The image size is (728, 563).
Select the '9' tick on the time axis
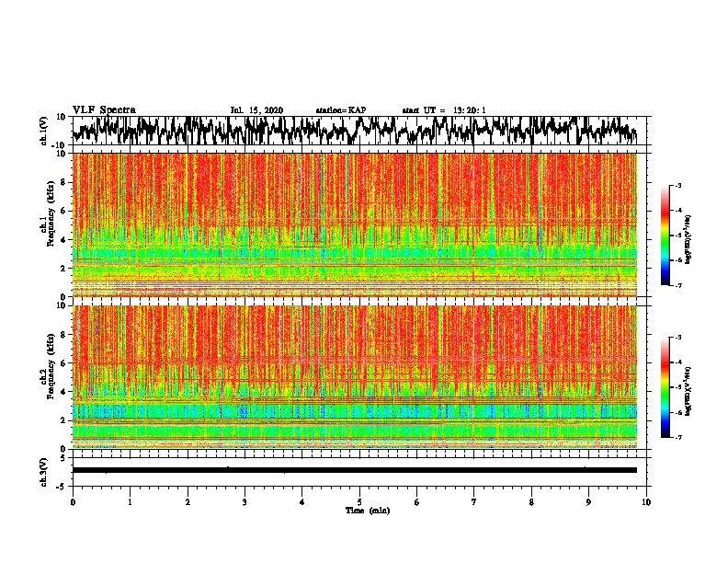click(x=588, y=502)
